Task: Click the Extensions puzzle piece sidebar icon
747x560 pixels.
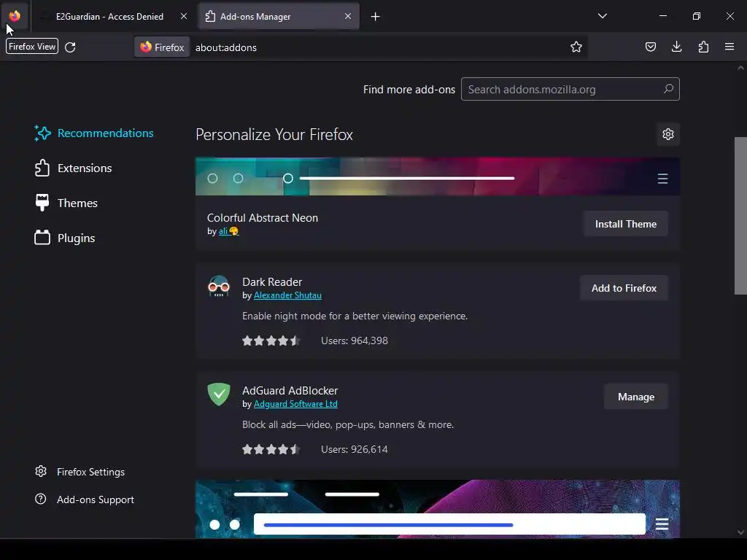Action: [42, 168]
